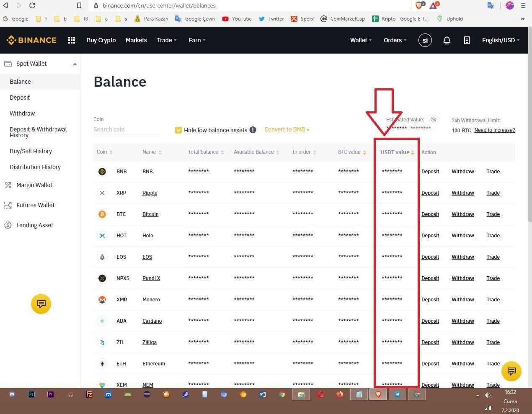The image size is (532, 414).
Task: Click the info icon beside Hide low balance assets
Action: click(253, 130)
